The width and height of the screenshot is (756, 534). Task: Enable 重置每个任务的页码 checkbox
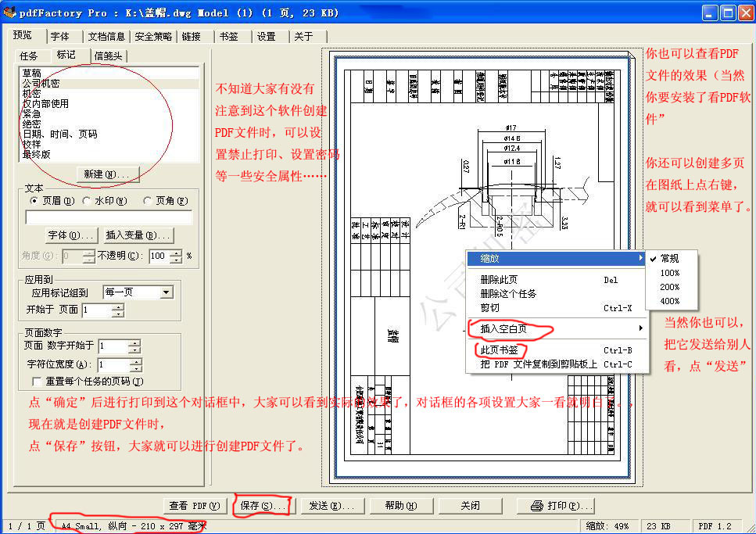(37, 381)
